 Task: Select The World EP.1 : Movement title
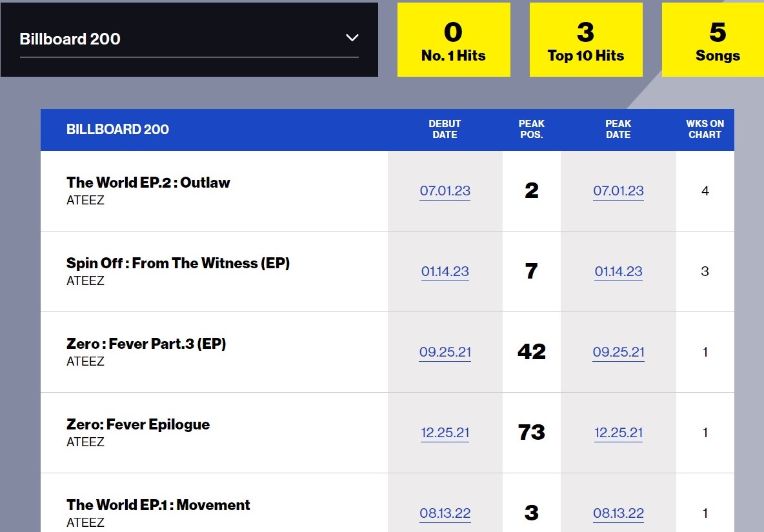click(158, 505)
